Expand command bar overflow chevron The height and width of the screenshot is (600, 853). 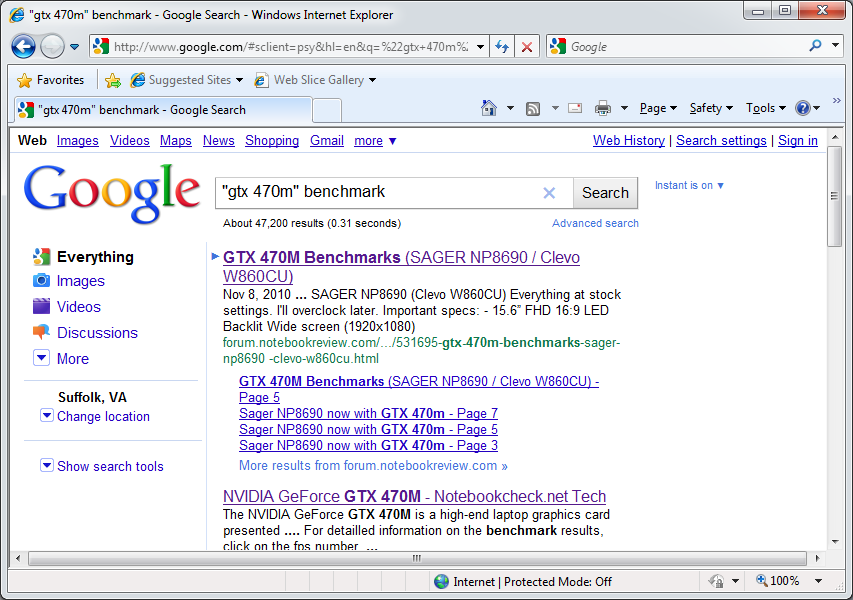(837, 101)
